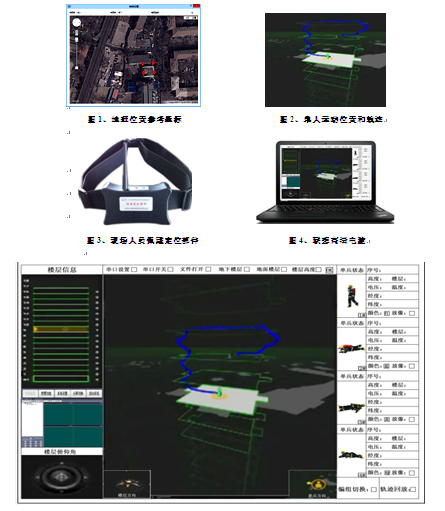Enable the 轨迹回放 checkbox
Image resolution: width=445 pixels, height=511 pixels.
pos(413,489)
